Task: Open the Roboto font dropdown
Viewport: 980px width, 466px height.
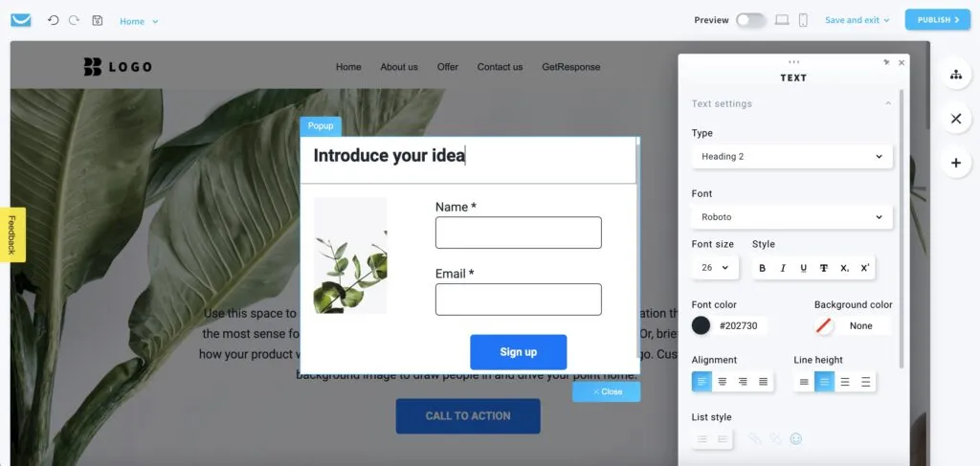Action: [791, 217]
